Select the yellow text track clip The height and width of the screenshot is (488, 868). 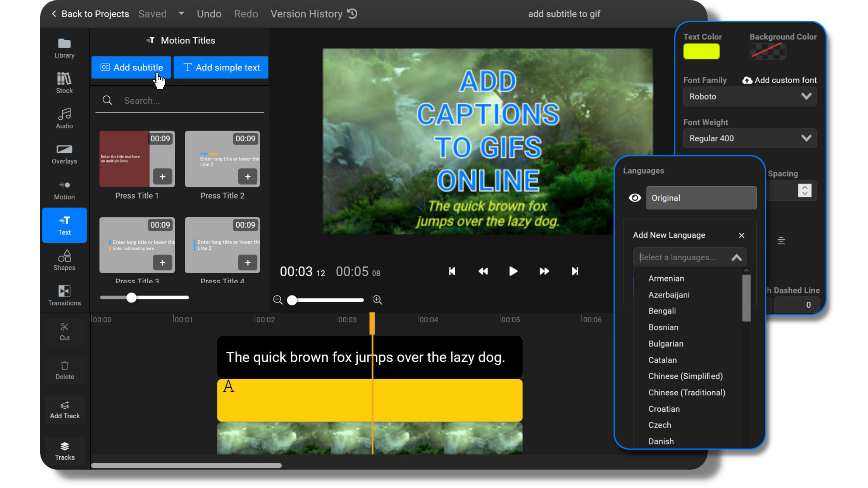pos(370,400)
